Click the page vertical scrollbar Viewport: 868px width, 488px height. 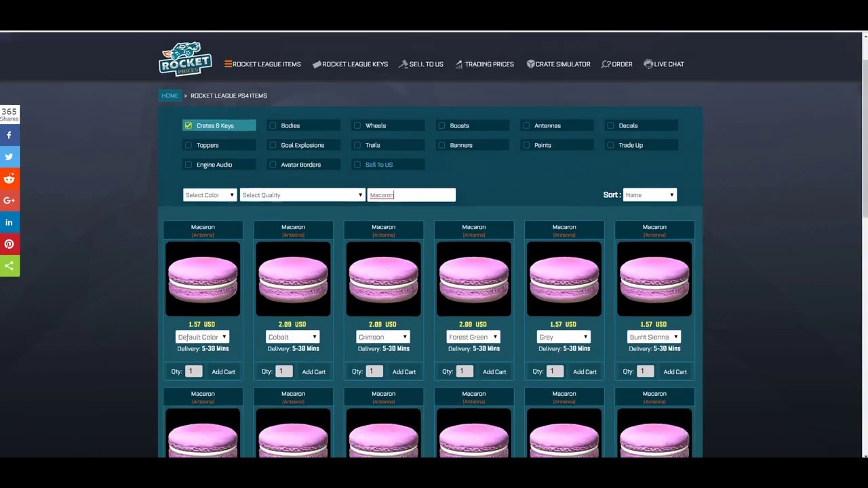865,139
